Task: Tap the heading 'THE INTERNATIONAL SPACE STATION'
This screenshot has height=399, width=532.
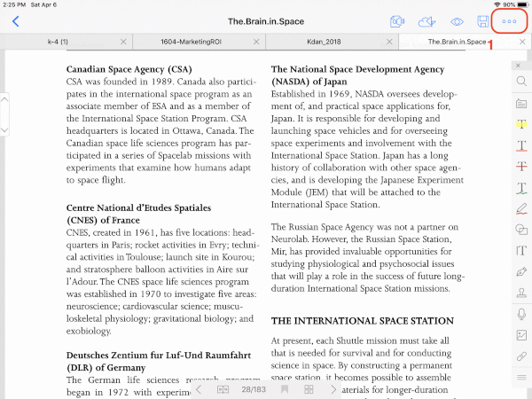Action: coord(363,321)
